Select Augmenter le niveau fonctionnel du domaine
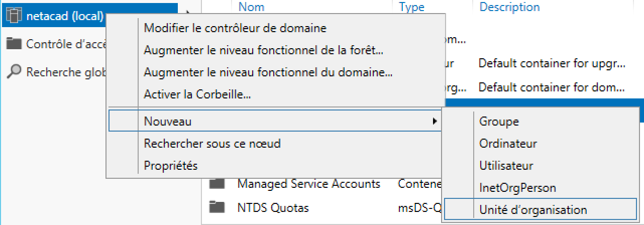This screenshot has height=225, width=644. tap(268, 72)
